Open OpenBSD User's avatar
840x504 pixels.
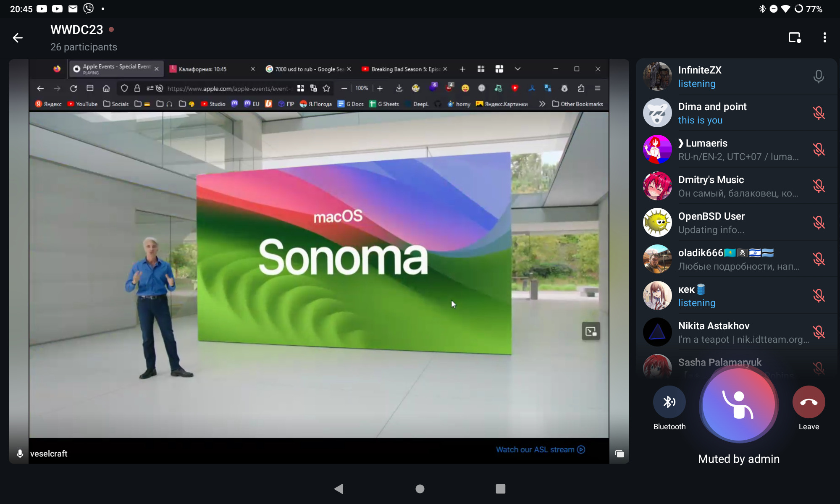(657, 223)
